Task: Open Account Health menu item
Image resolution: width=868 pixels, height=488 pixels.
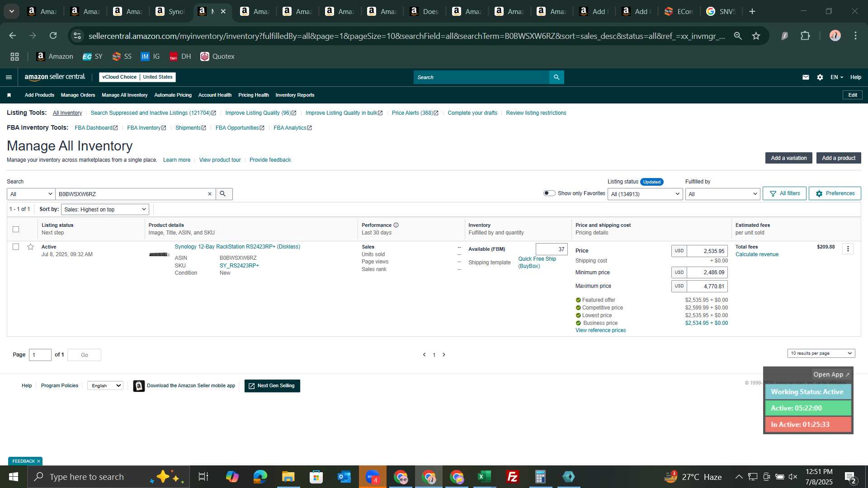Action: (215, 95)
